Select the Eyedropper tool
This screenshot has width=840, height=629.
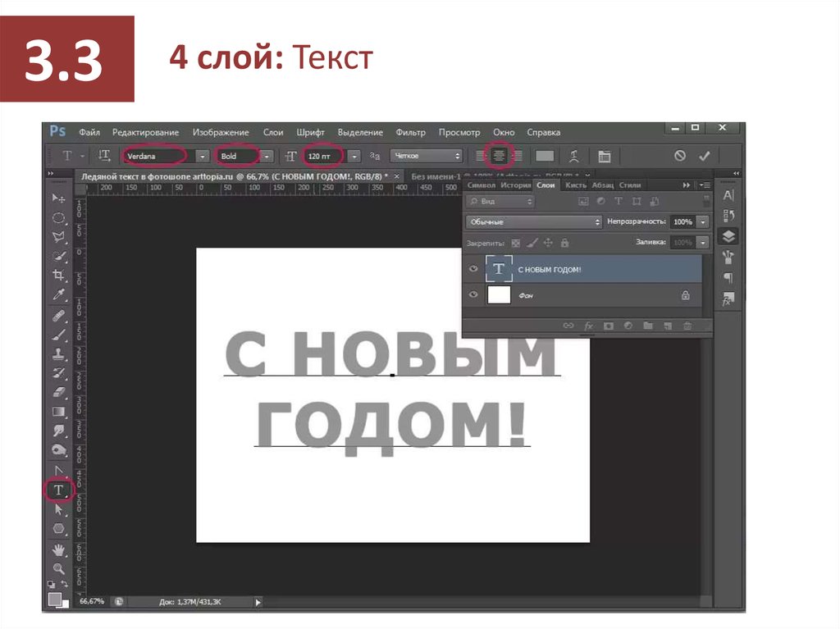(58, 294)
